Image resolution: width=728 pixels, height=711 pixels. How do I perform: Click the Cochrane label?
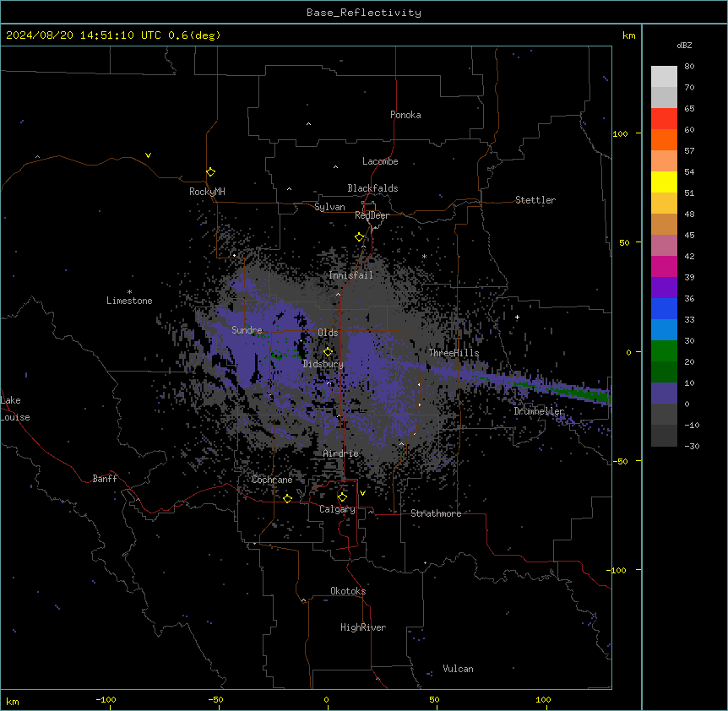click(x=272, y=480)
